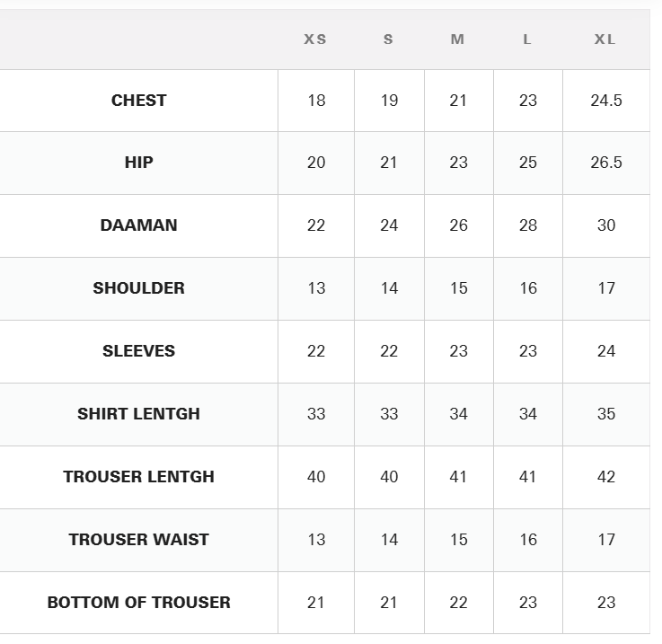
Task: Click the S size column header
Action: (388, 40)
